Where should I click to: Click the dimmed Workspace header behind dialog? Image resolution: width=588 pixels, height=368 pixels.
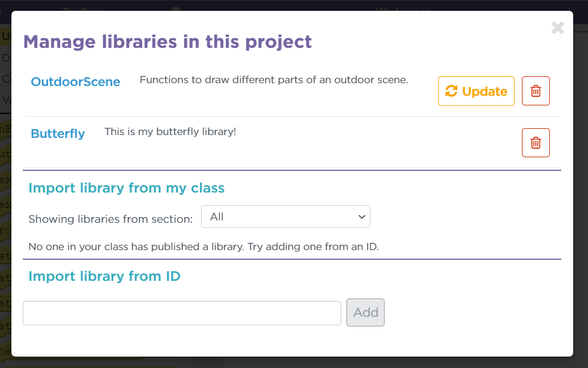[402, 8]
